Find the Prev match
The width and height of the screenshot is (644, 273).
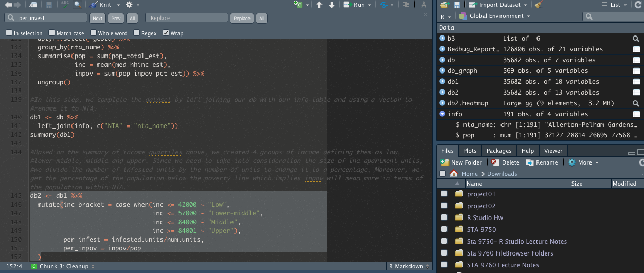click(116, 18)
